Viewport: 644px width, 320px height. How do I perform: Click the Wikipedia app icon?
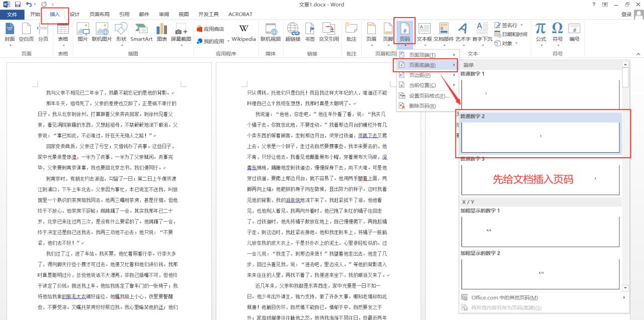pyautogui.click(x=244, y=33)
